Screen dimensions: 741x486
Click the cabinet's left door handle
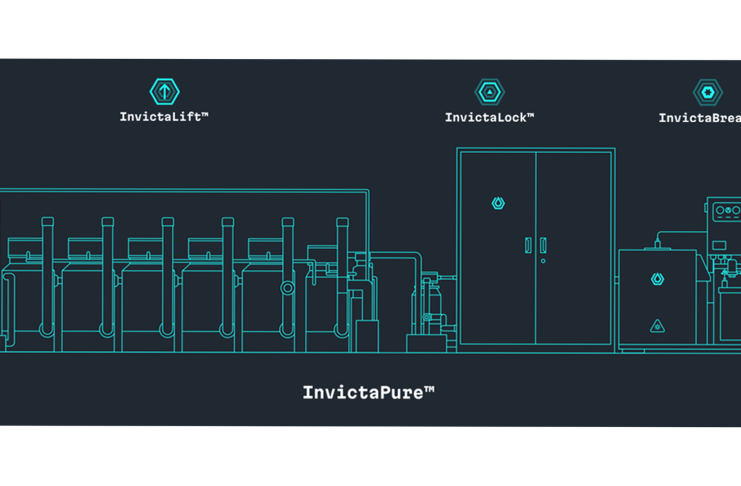coord(528,245)
